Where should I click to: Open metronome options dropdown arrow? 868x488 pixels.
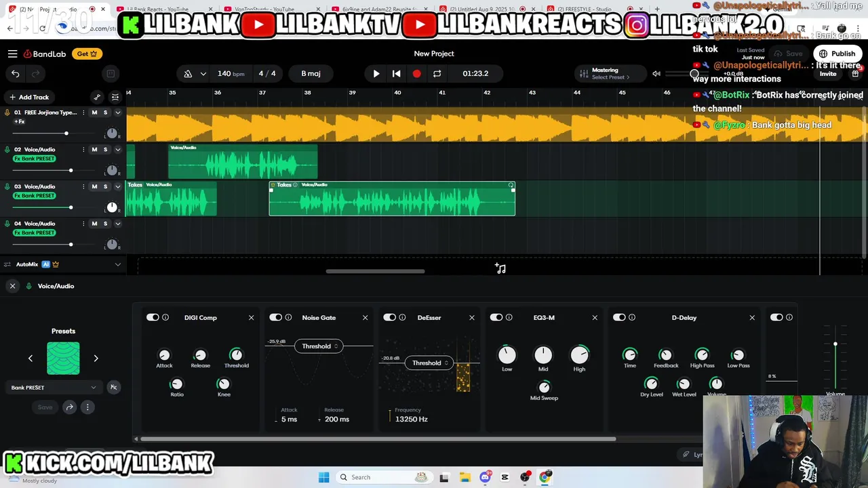203,73
